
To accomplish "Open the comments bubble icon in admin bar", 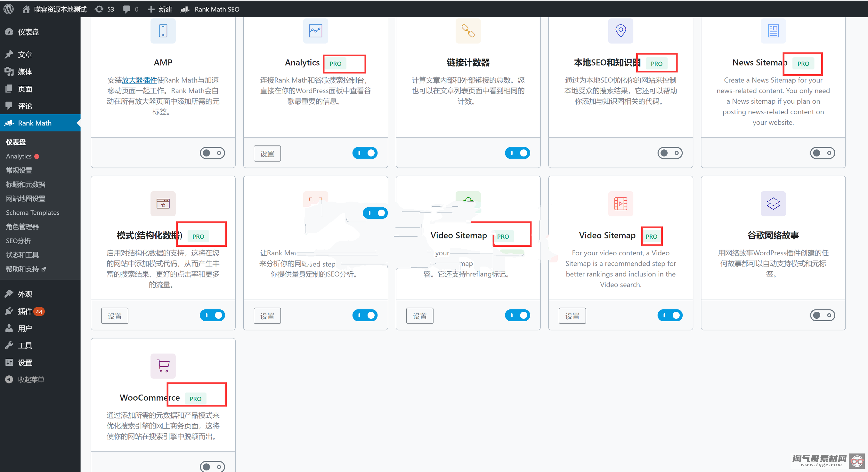I will pyautogui.click(x=127, y=9).
